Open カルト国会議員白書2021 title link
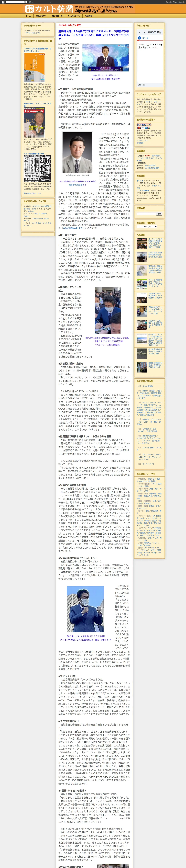 coord(34,154)
